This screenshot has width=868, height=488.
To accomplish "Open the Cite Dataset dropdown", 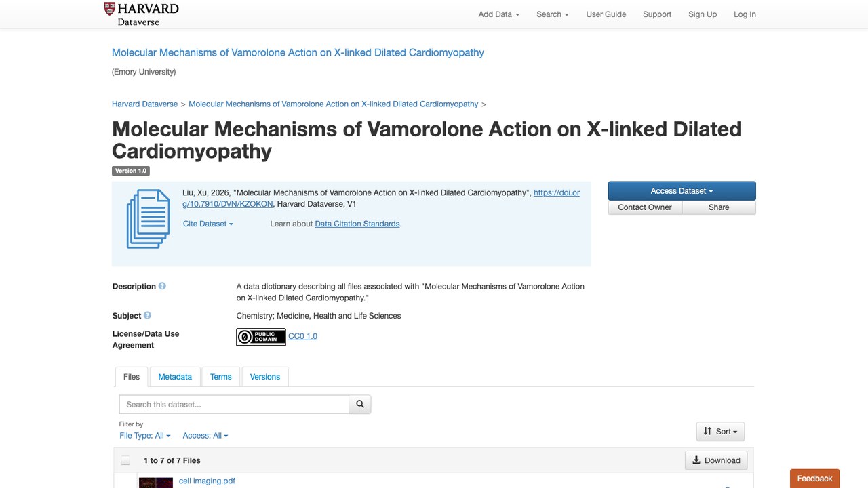I will coord(208,224).
